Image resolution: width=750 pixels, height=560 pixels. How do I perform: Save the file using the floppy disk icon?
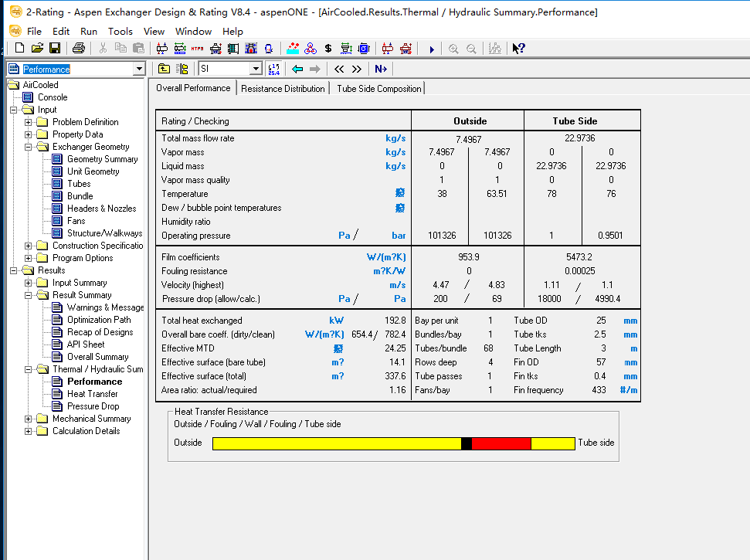click(x=54, y=49)
